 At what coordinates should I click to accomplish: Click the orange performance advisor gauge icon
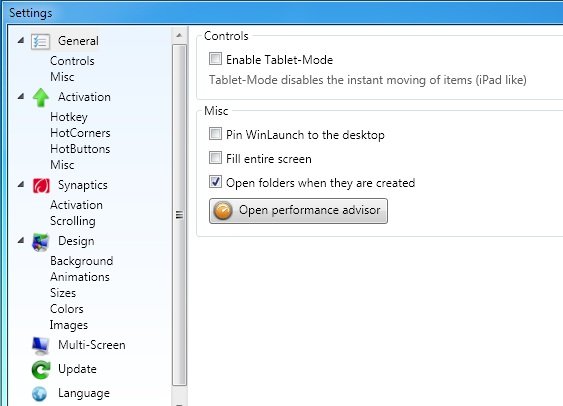(x=223, y=211)
